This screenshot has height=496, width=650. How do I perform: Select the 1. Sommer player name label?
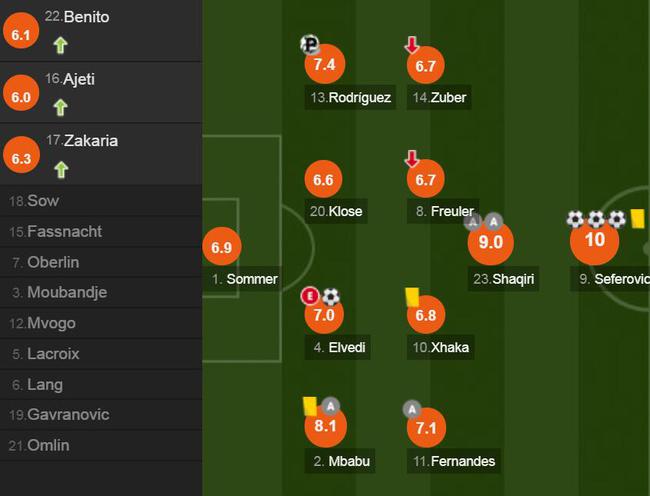click(x=245, y=279)
